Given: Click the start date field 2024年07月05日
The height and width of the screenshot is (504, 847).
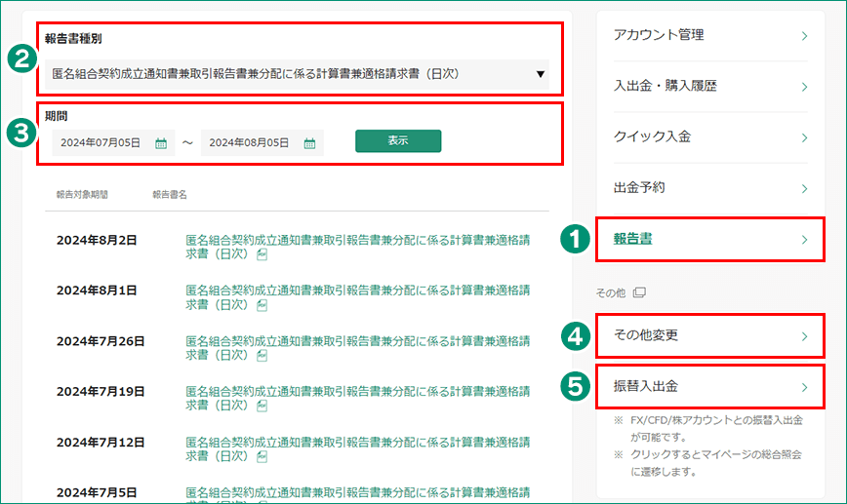Looking at the screenshot, I should pyautogui.click(x=113, y=142).
